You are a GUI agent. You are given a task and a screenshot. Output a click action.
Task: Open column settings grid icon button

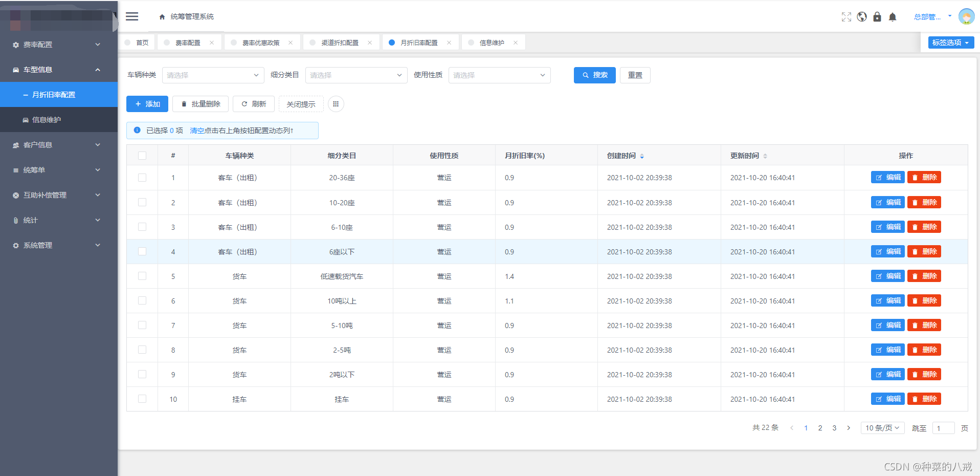click(336, 104)
